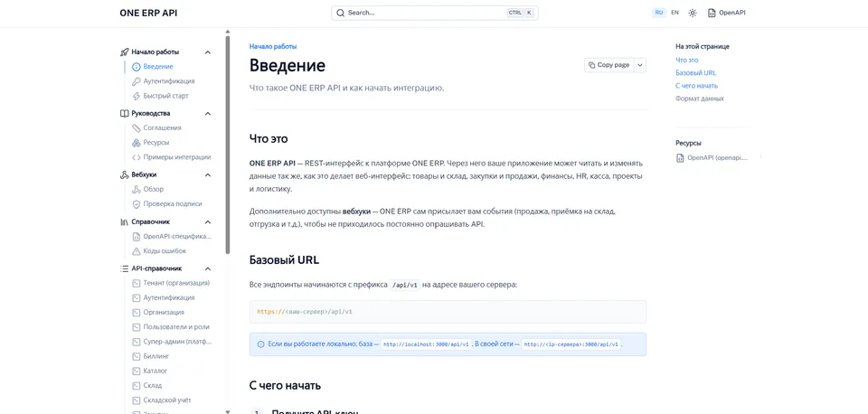Open the Быстрый старт page
Screen dimensions: 868x414
point(165,96)
